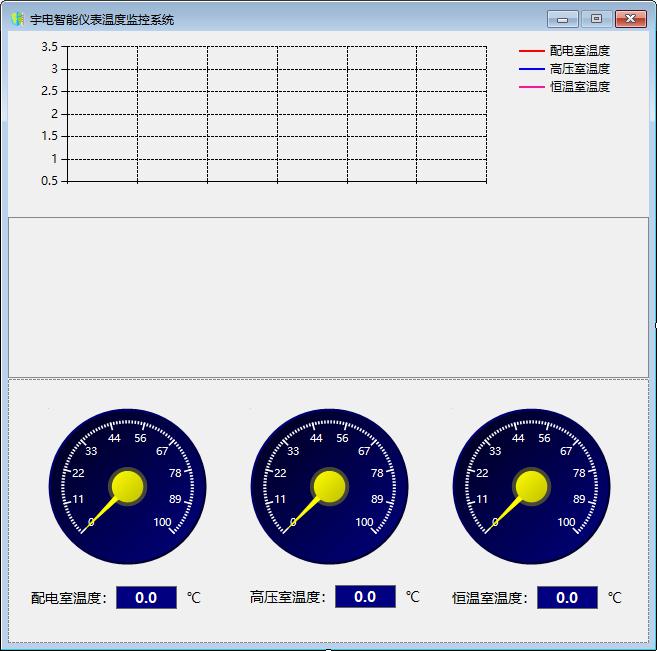Click the 高压室温度 text in the chart legend
The height and width of the screenshot is (651, 657).
pos(579,68)
